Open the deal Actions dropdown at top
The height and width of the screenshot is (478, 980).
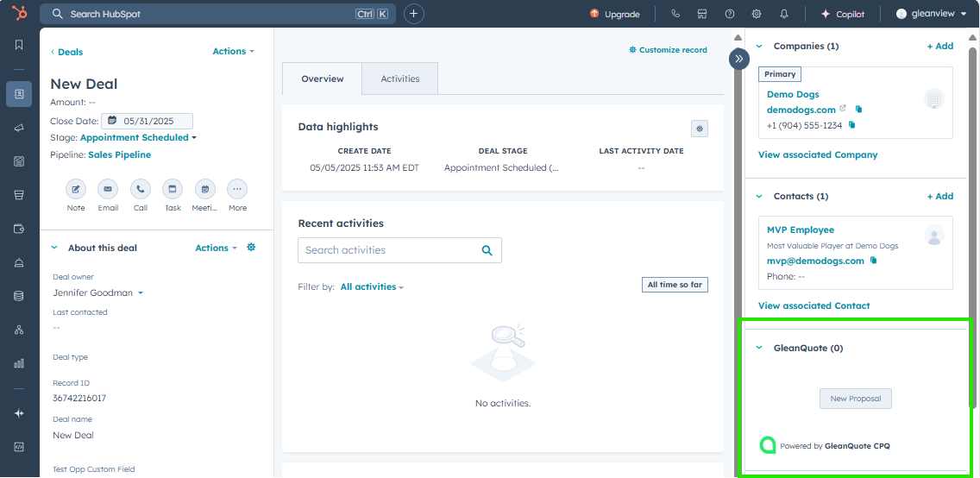(x=233, y=51)
